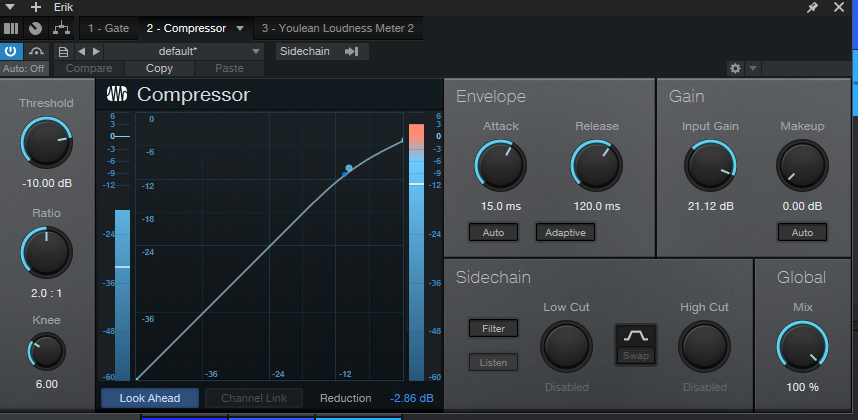Open the gear settings icon
The width and height of the screenshot is (858, 420).
(x=735, y=68)
